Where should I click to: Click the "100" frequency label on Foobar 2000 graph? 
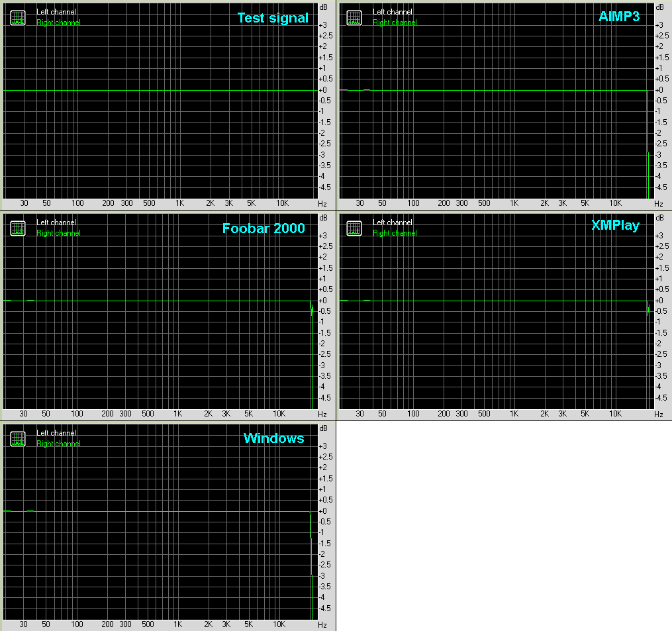tap(77, 414)
